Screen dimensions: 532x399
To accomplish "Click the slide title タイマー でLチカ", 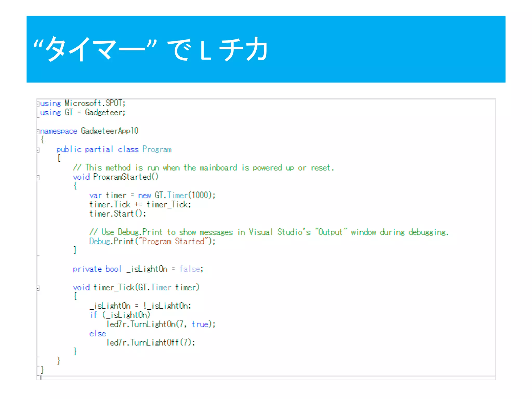I will pos(150,49).
